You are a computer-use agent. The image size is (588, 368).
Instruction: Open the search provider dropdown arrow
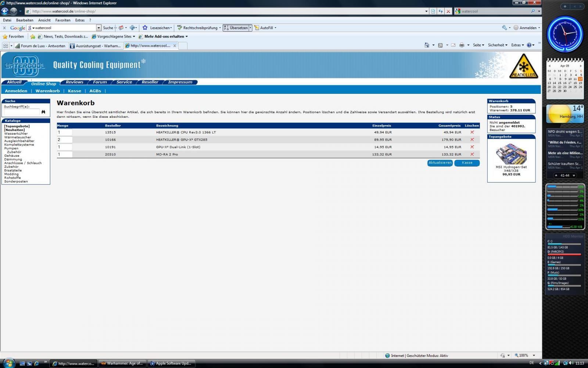(539, 11)
